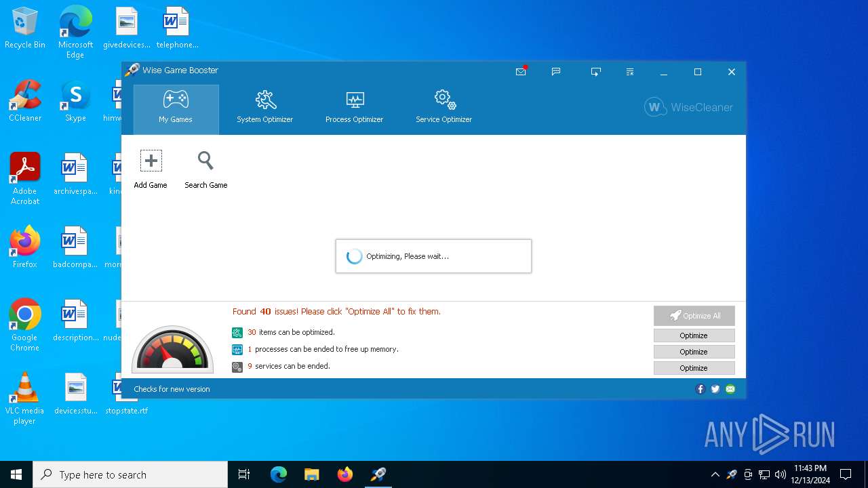Click the green email icon in status bar
Screen dimensions: 868x488
tap(730, 389)
